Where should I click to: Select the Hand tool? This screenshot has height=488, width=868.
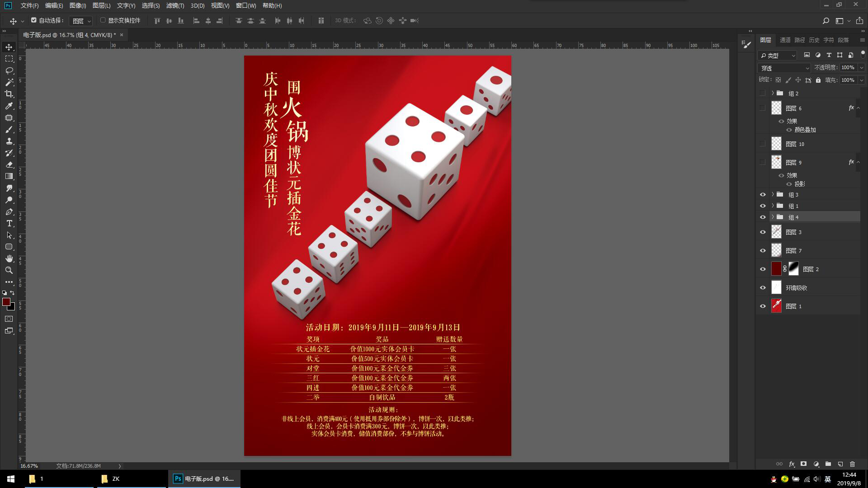tap(9, 258)
